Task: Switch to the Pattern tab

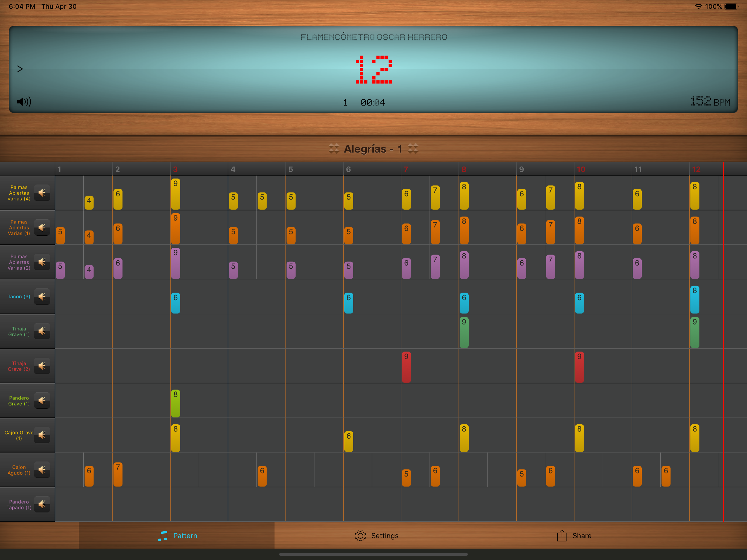Action: point(177,536)
